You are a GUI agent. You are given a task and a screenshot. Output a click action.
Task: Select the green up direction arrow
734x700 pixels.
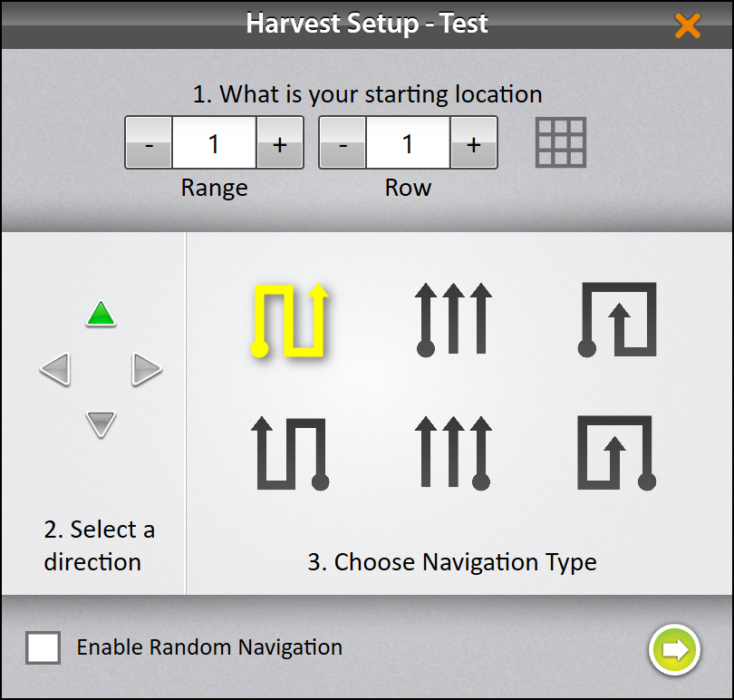(101, 315)
